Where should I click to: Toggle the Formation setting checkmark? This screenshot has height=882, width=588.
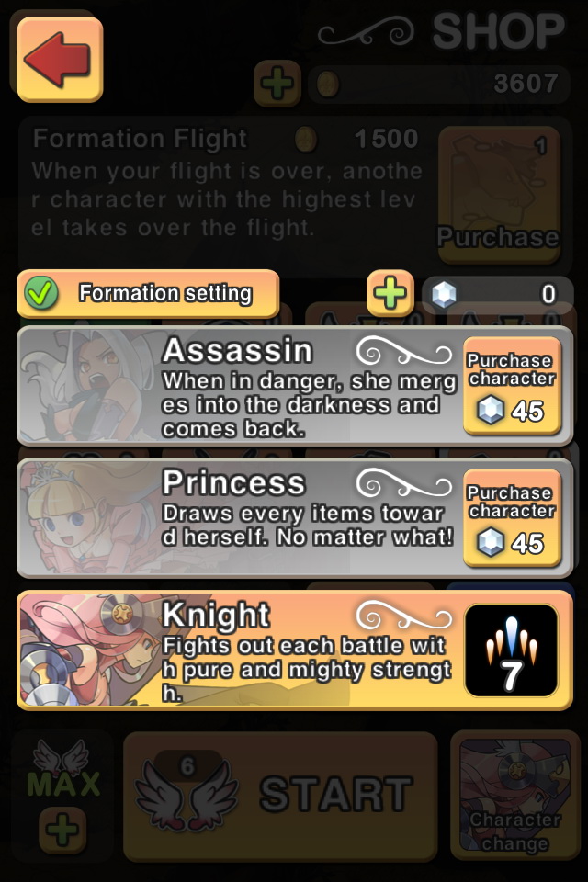40,293
